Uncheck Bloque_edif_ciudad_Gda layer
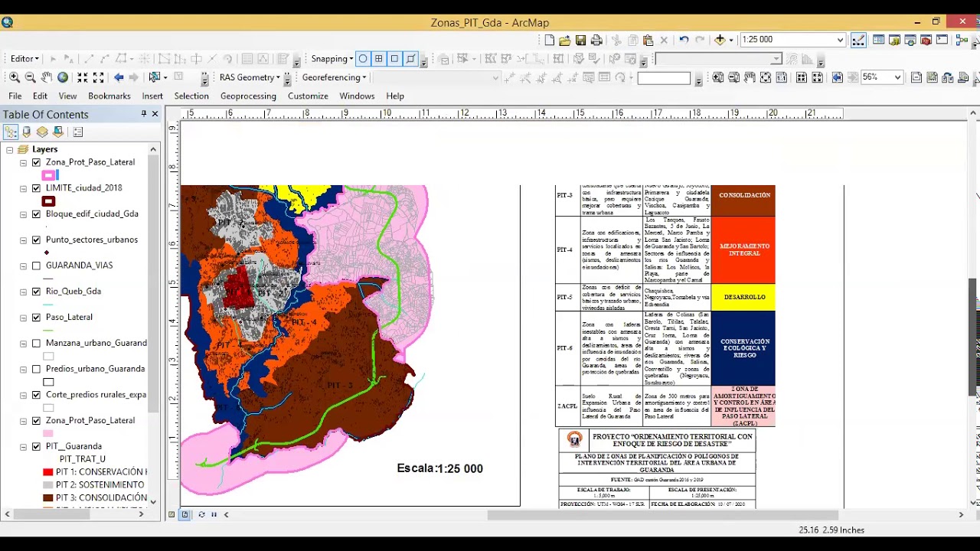 tap(36, 214)
